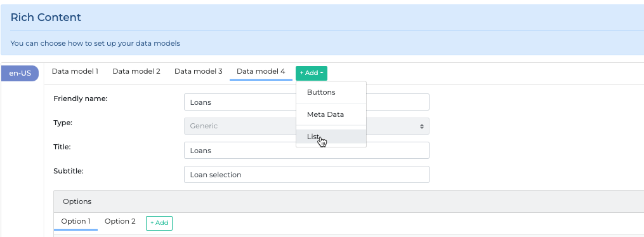Focus the Title input containing Loans

(x=306, y=150)
